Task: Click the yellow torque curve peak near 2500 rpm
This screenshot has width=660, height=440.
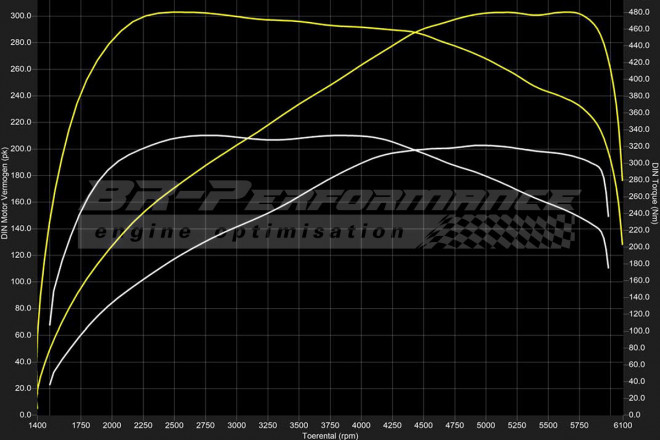Action: (175, 12)
